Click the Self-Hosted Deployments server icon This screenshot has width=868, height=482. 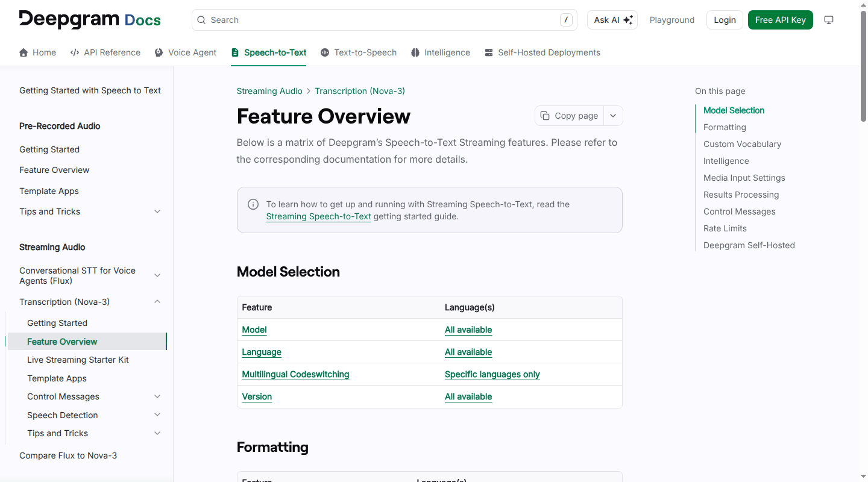point(489,52)
